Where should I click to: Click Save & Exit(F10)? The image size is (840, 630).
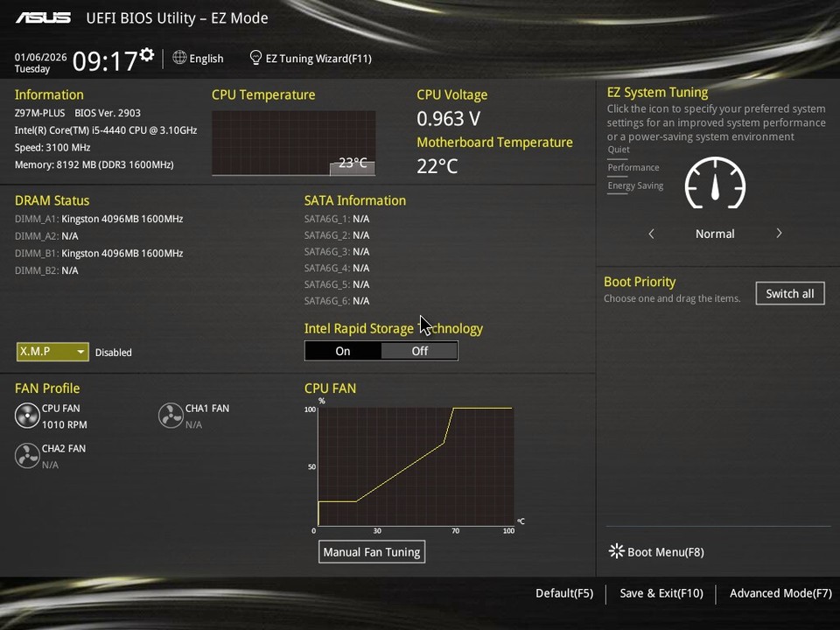coord(661,593)
